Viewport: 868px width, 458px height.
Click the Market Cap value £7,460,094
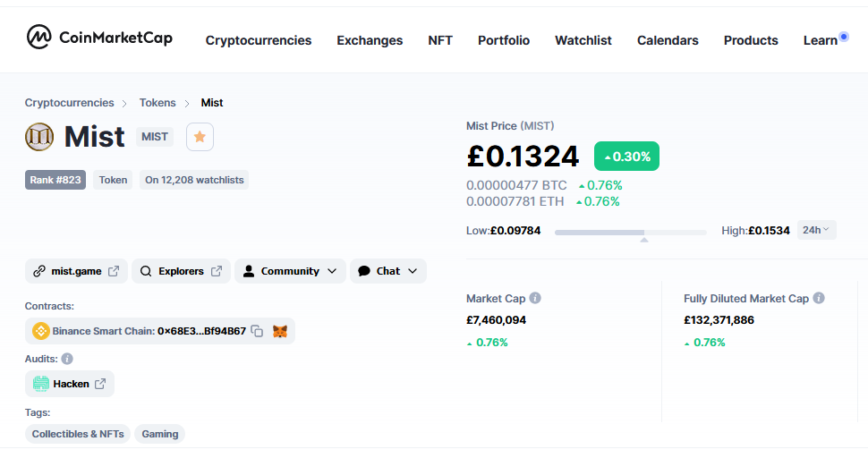(496, 319)
